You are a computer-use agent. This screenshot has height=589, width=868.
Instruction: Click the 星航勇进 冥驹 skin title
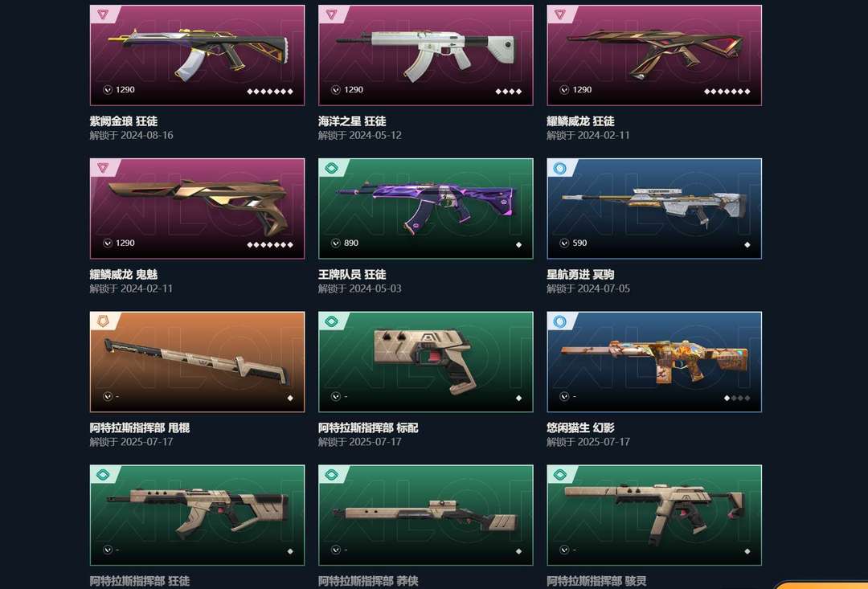580,275
